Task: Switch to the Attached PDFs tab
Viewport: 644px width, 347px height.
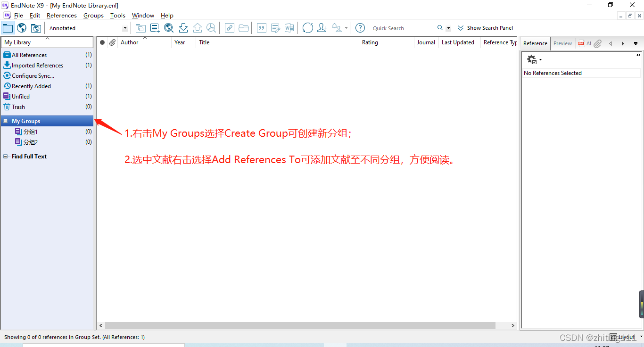Action: (x=585, y=43)
